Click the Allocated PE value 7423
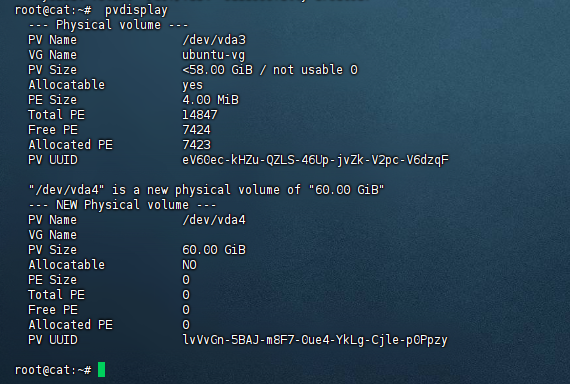This screenshot has width=570, height=384. (x=196, y=145)
